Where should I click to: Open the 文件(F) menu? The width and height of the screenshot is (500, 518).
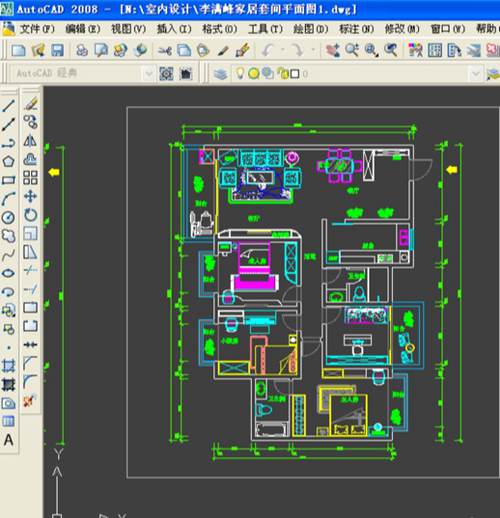point(37,29)
